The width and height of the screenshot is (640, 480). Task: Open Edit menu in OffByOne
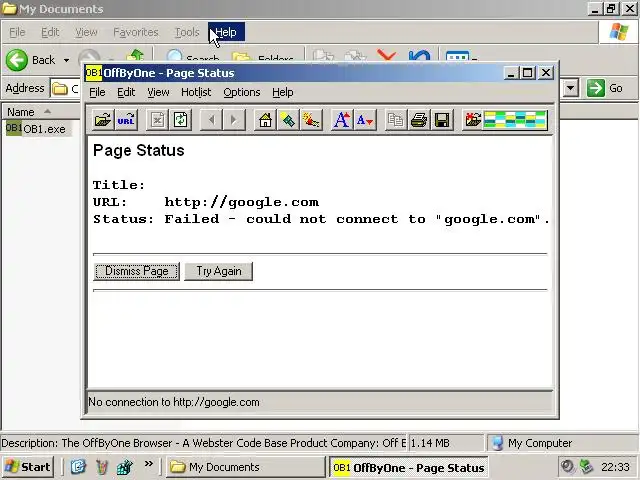point(126,92)
